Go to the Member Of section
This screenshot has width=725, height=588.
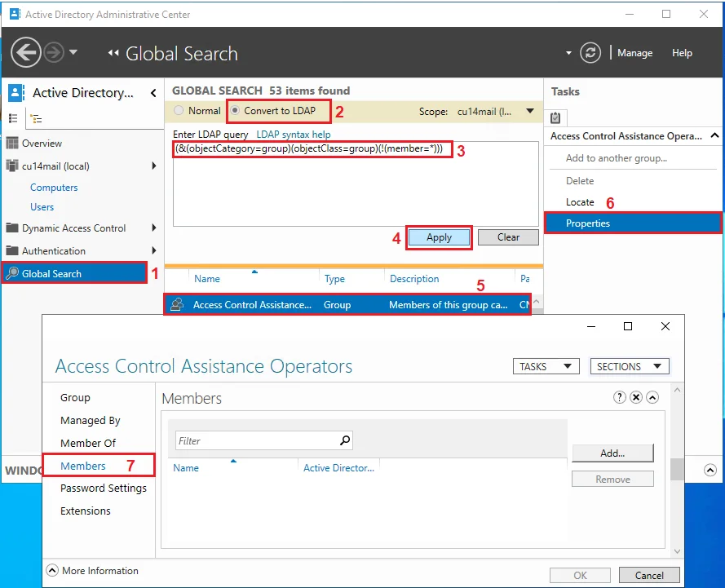click(88, 443)
